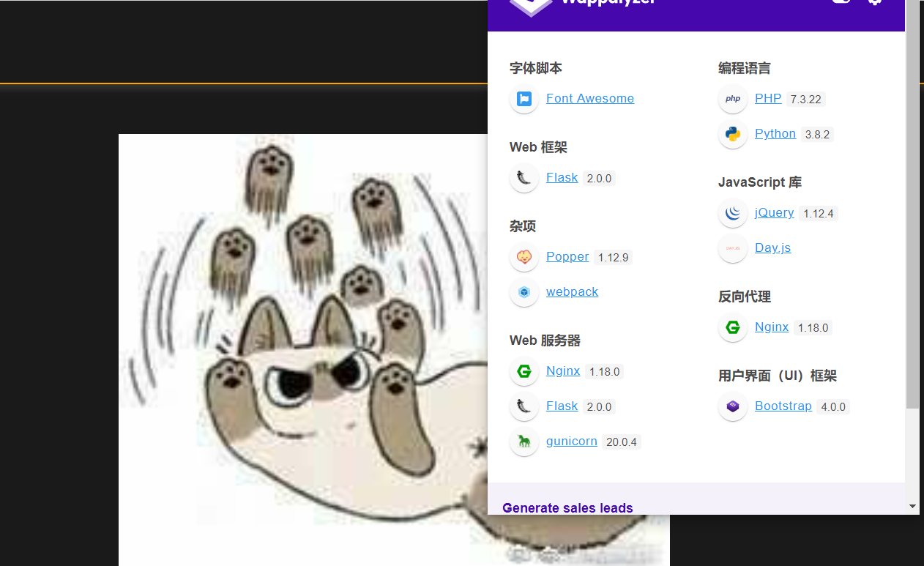Open the Nginx link under Web 服务器
The height and width of the screenshot is (566, 924).
pyautogui.click(x=563, y=370)
